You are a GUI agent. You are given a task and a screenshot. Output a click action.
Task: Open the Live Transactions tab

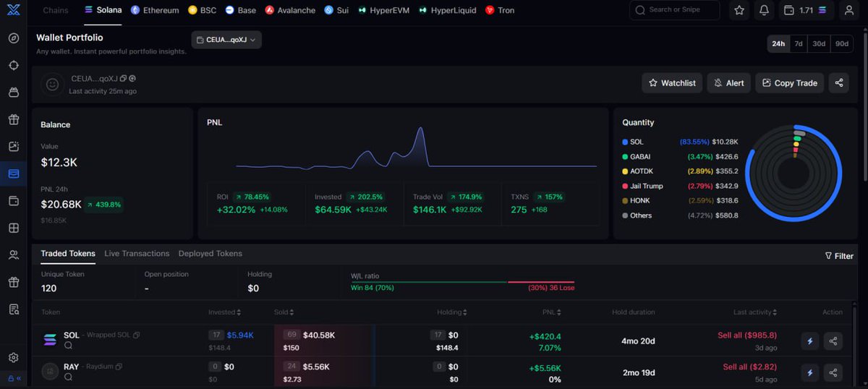(137, 254)
